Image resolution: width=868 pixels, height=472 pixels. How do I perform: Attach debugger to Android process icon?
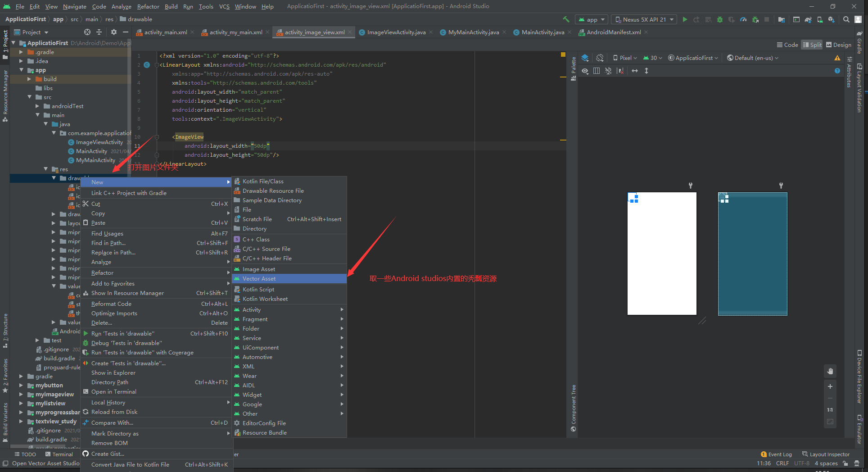point(755,19)
